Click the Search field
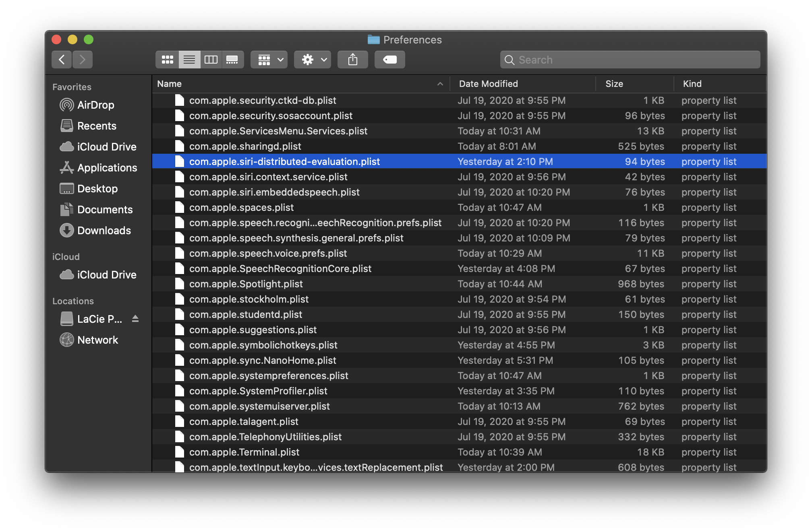Image resolution: width=812 pixels, height=532 pixels. 630,60
